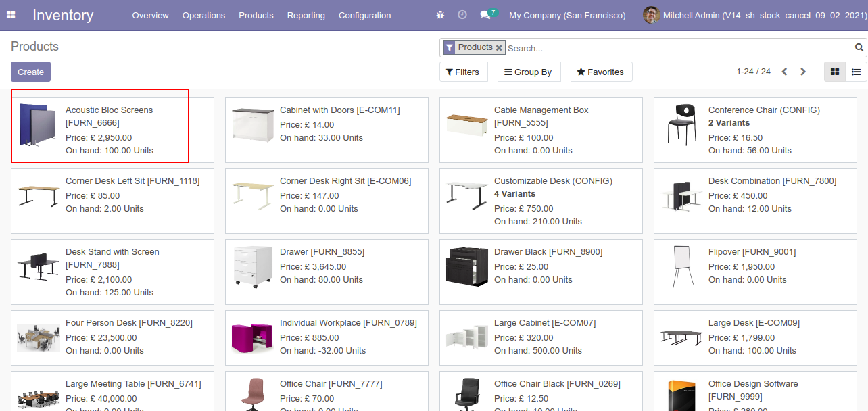Viewport: 868px width, 411px height.
Task: Open the Configuration menu
Action: click(365, 15)
